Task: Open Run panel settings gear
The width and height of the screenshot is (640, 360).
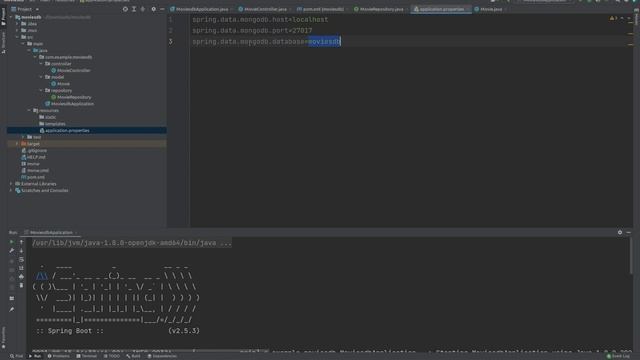Action: click(620, 232)
